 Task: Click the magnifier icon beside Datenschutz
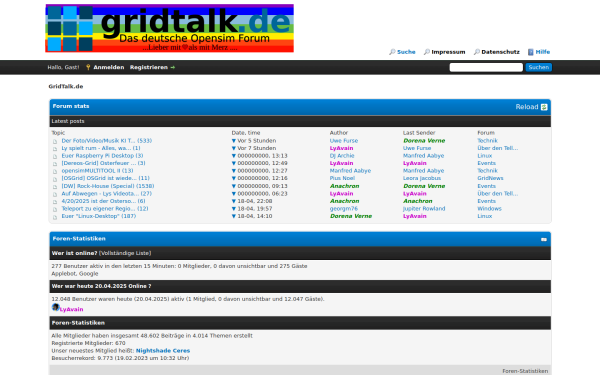(476, 52)
